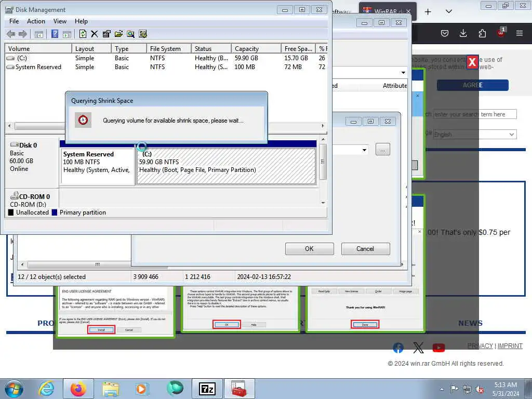Viewport: 532px width, 399px height.
Task: Click the Delete (X) toolbar icon
Action: (95, 34)
